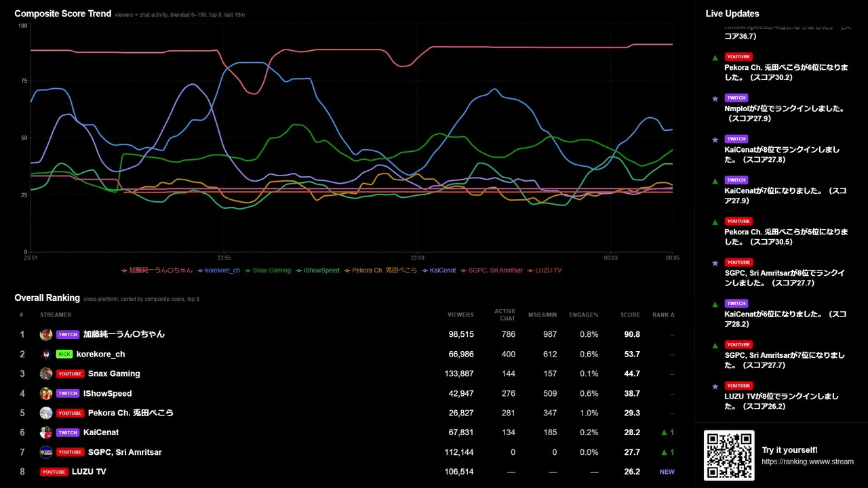Click the score value 53.7
Screen dimensions: 868x488
(632, 354)
